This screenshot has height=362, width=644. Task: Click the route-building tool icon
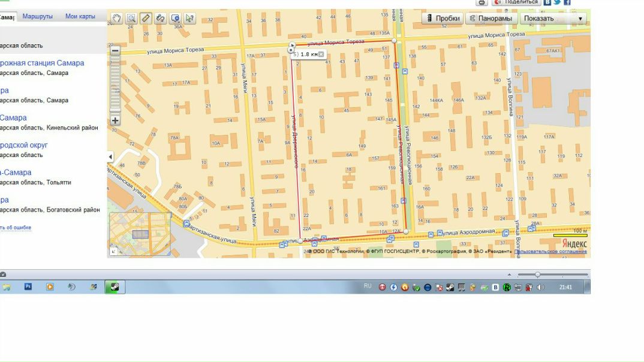coord(160,18)
